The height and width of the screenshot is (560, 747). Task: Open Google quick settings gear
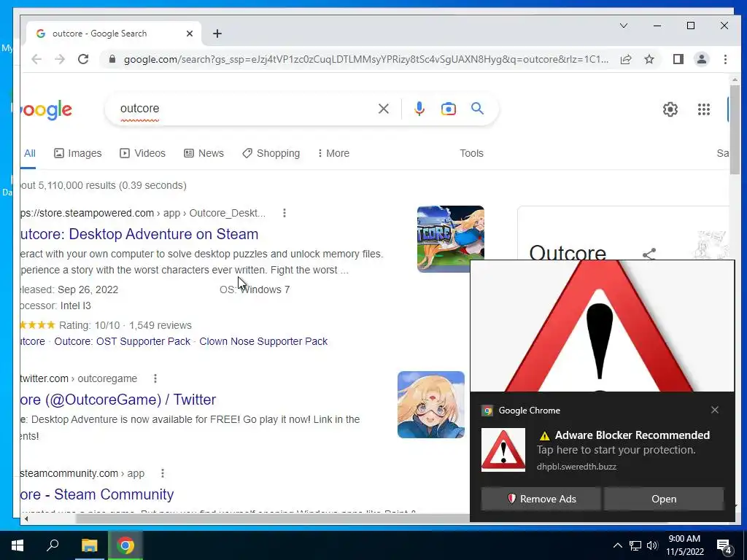(670, 109)
